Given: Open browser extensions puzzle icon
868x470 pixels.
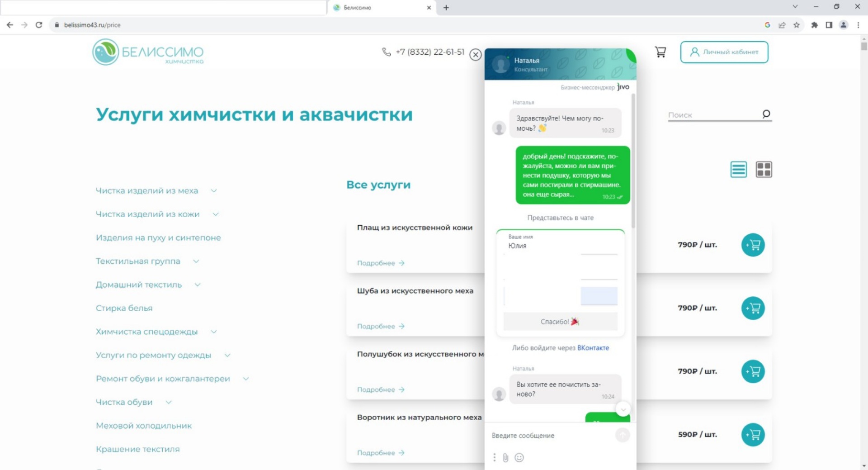Looking at the screenshot, I should click(814, 25).
